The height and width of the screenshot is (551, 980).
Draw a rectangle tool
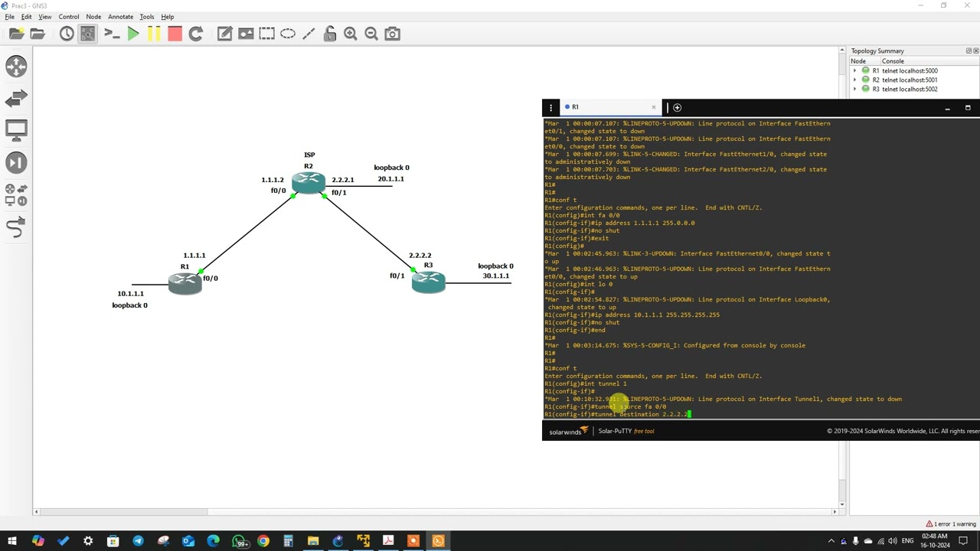266,34
